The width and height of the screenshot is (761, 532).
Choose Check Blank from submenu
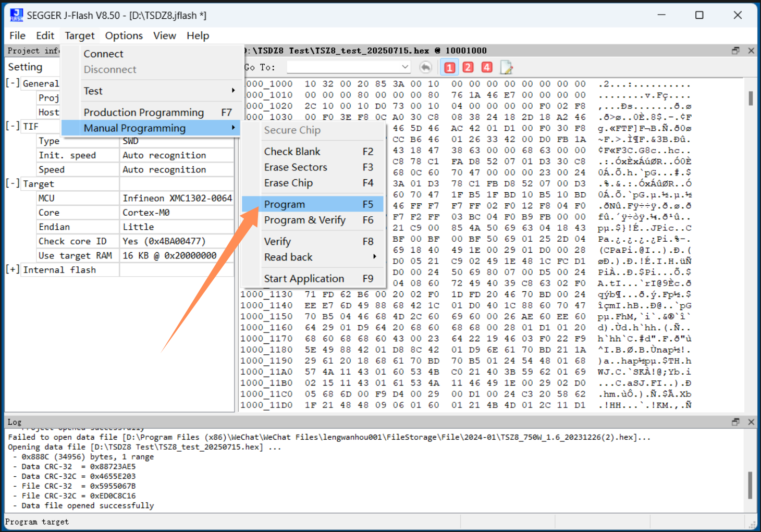(x=313, y=151)
